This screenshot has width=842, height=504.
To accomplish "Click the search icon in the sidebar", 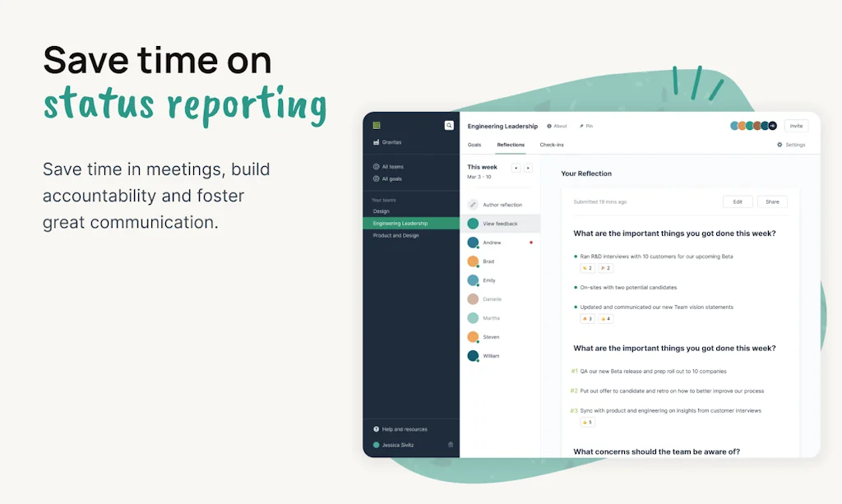I will pyautogui.click(x=448, y=126).
